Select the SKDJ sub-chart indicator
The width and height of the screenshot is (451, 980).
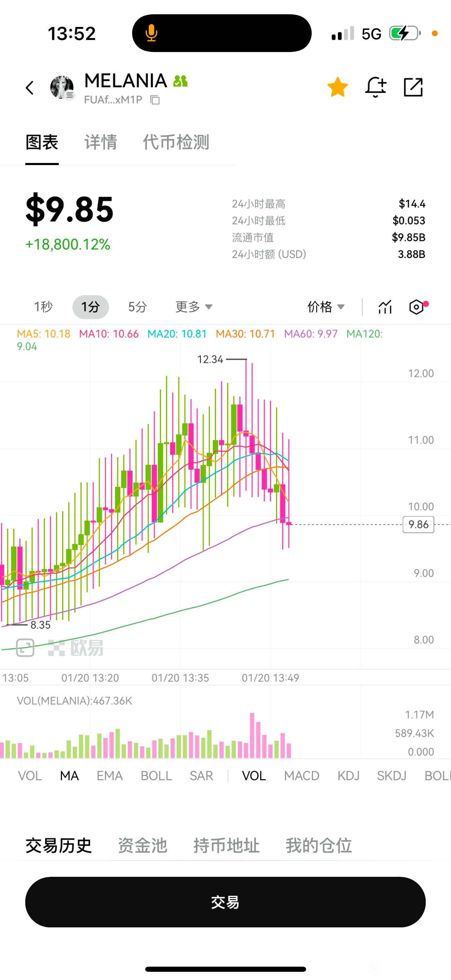392,776
